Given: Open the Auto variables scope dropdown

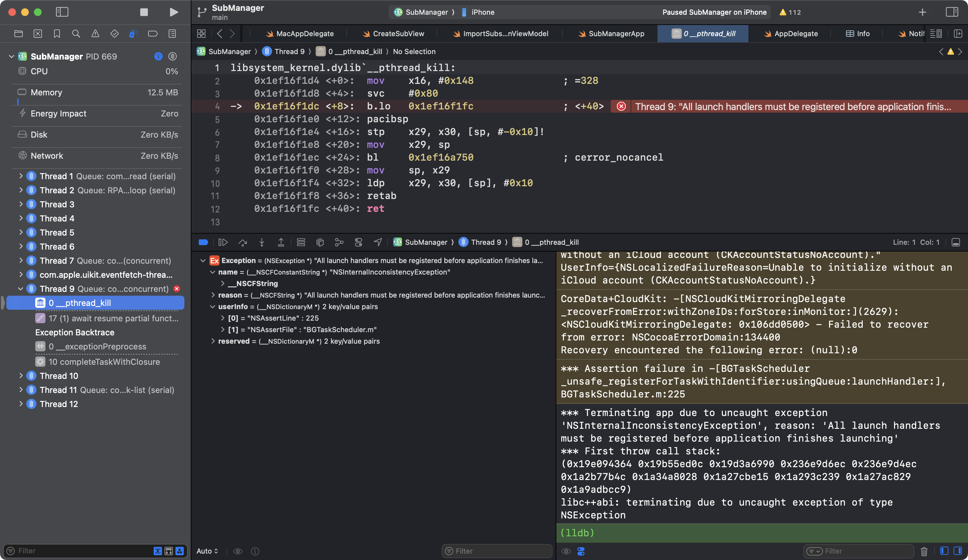Looking at the screenshot, I should pos(207,551).
